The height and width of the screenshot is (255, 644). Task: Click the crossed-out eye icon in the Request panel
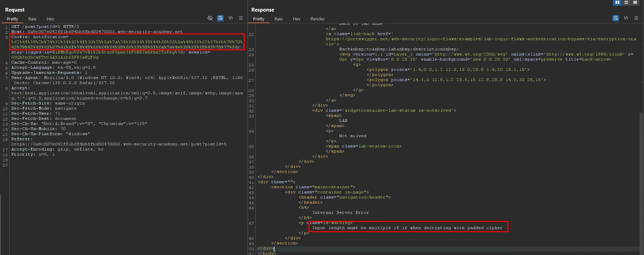click(x=210, y=18)
